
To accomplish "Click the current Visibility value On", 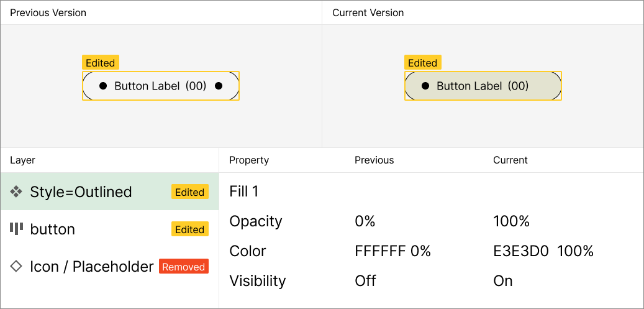I will 503,281.
